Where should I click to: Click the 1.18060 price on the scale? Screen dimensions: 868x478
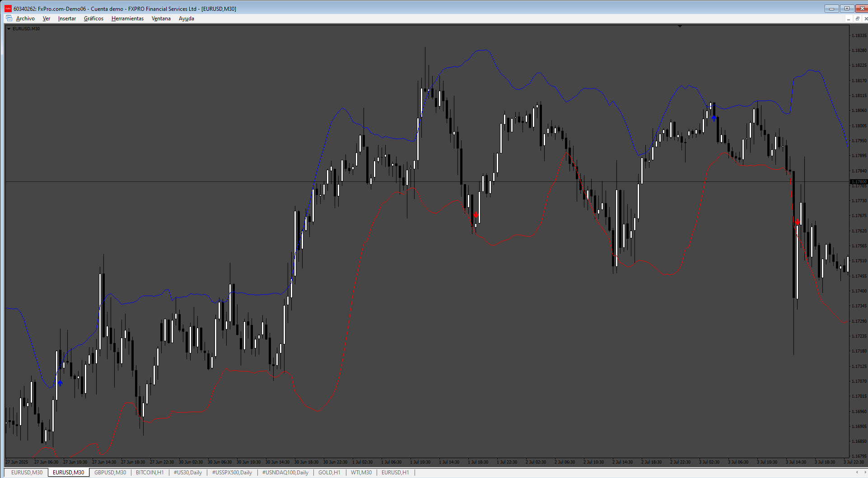click(x=859, y=111)
